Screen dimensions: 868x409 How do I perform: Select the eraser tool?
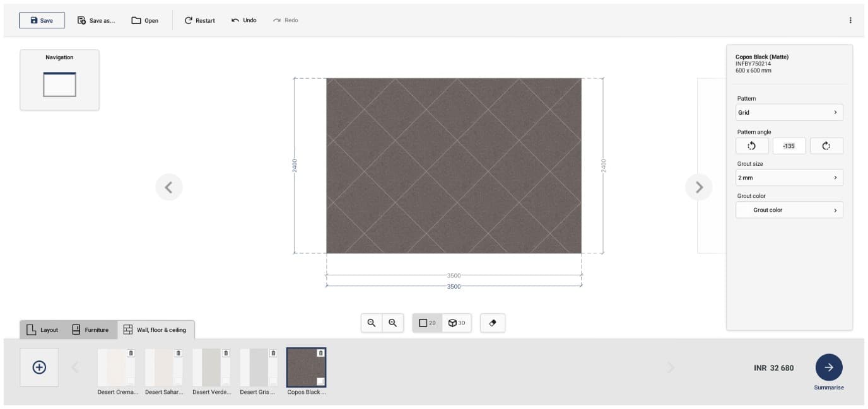493,323
